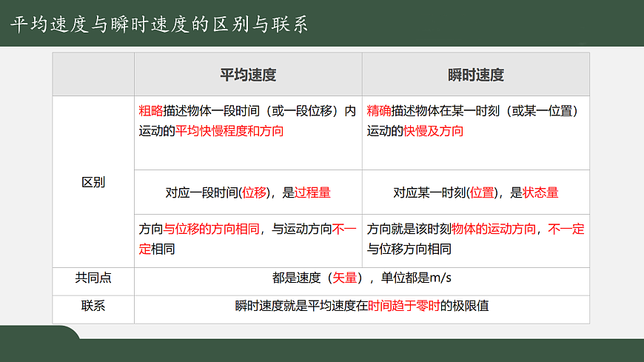Click the slide title 平均速度与瞬时速度的区别与联系

[159, 24]
